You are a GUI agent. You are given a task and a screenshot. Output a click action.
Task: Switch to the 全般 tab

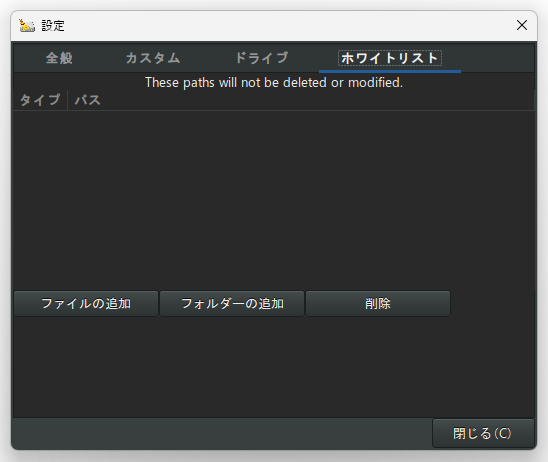tap(59, 58)
